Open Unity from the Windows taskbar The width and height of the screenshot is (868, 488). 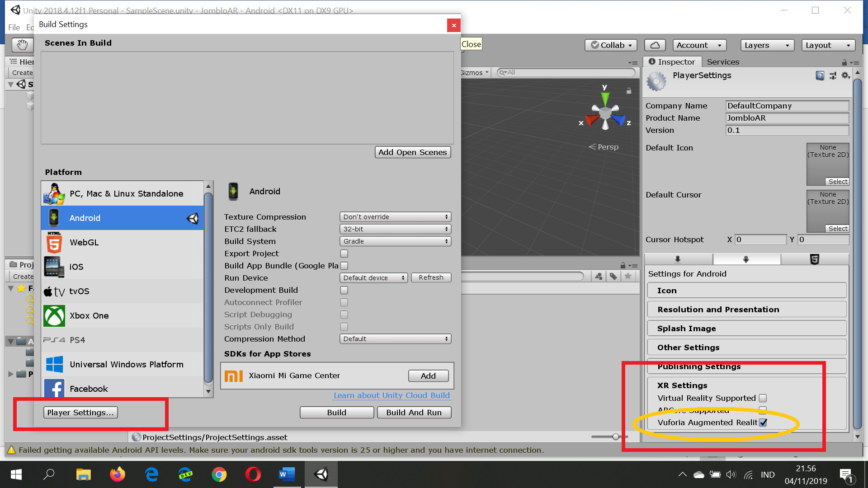[321, 474]
